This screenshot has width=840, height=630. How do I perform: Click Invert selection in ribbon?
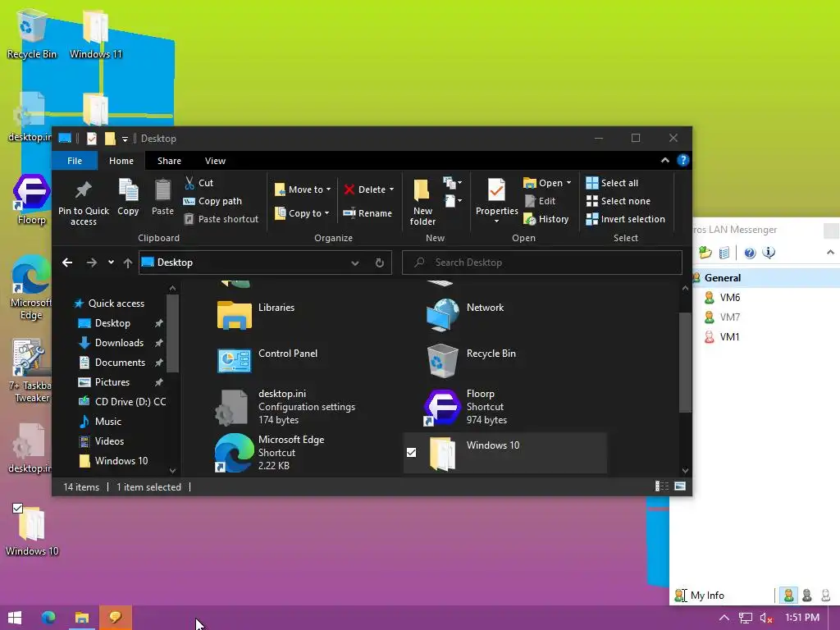tap(626, 219)
